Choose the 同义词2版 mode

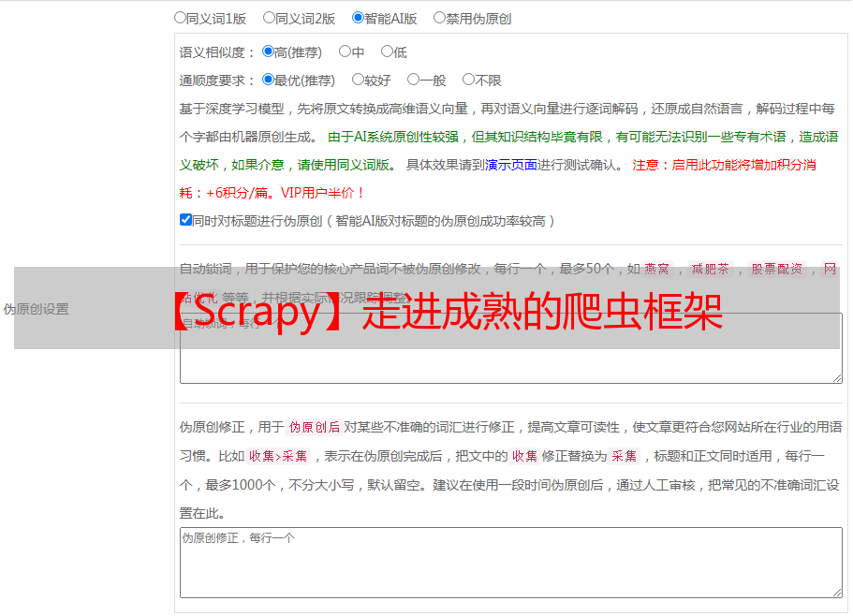(269, 18)
